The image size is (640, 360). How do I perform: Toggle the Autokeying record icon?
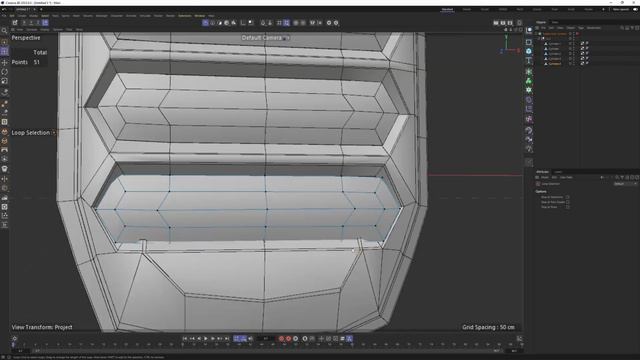pos(289,338)
